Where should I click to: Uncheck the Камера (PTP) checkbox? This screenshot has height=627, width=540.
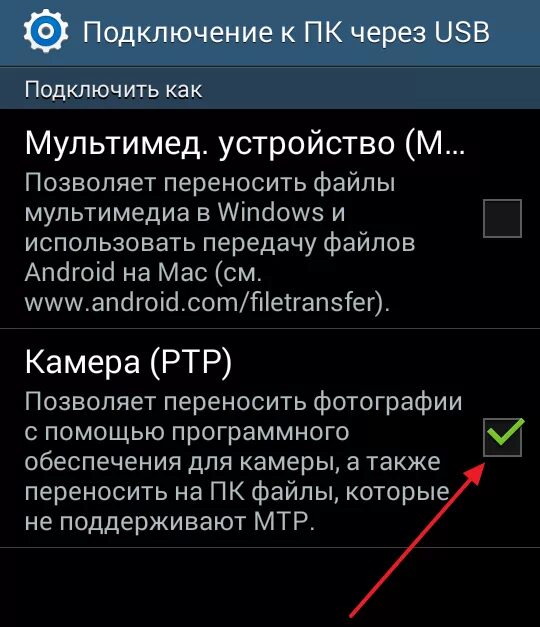(x=502, y=437)
